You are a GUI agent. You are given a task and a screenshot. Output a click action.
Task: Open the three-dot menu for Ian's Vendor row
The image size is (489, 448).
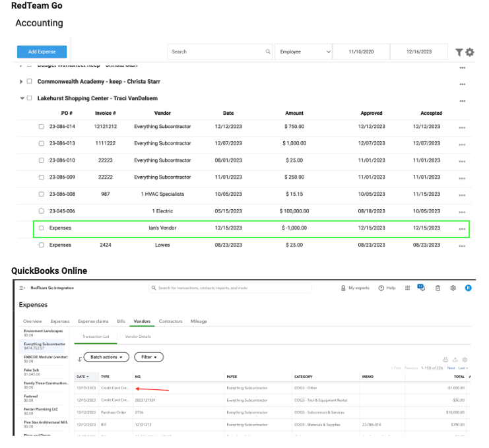(462, 228)
